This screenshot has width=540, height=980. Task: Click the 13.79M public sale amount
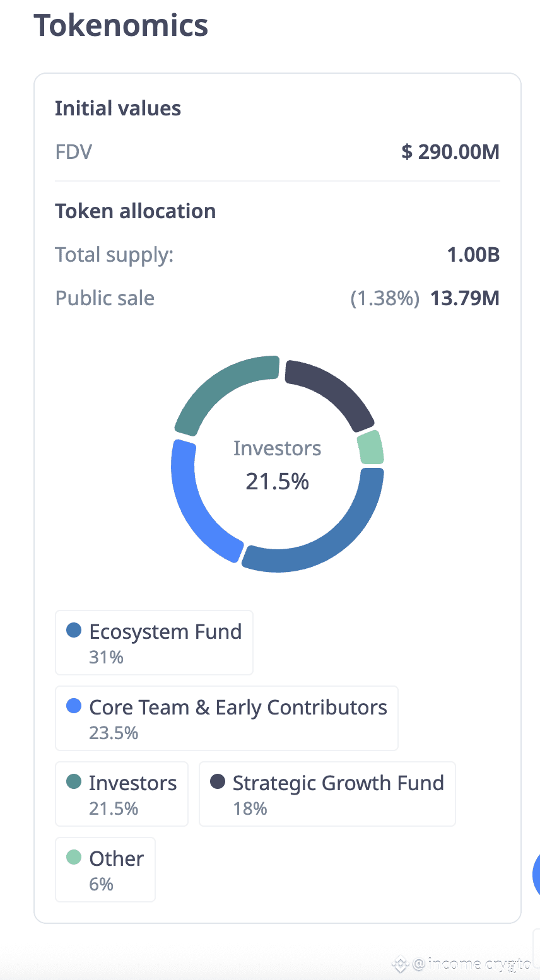pos(465,298)
